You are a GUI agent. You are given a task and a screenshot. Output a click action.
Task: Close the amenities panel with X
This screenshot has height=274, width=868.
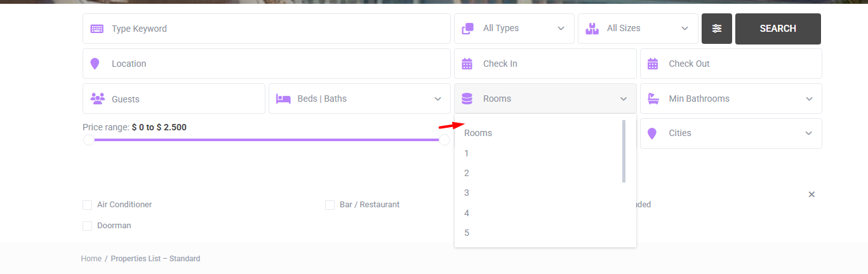(x=811, y=194)
